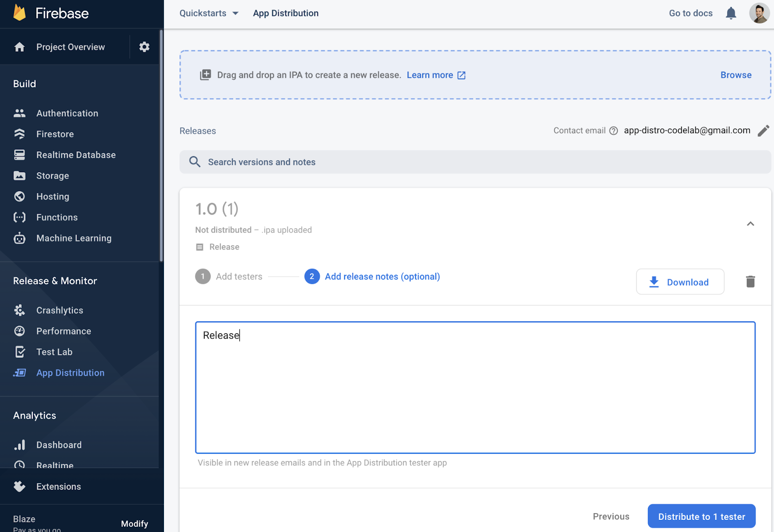Collapse the 1.0 (1) release card
Viewport: 774px width, 532px height.
click(x=750, y=223)
